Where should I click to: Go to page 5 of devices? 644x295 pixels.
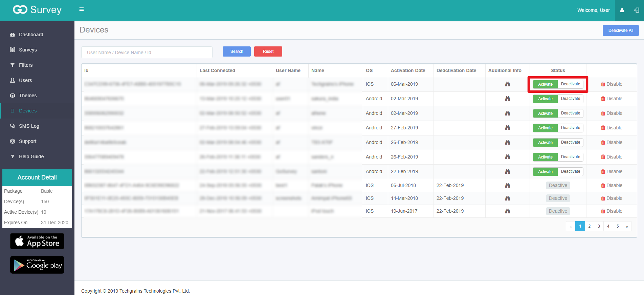(x=618, y=226)
